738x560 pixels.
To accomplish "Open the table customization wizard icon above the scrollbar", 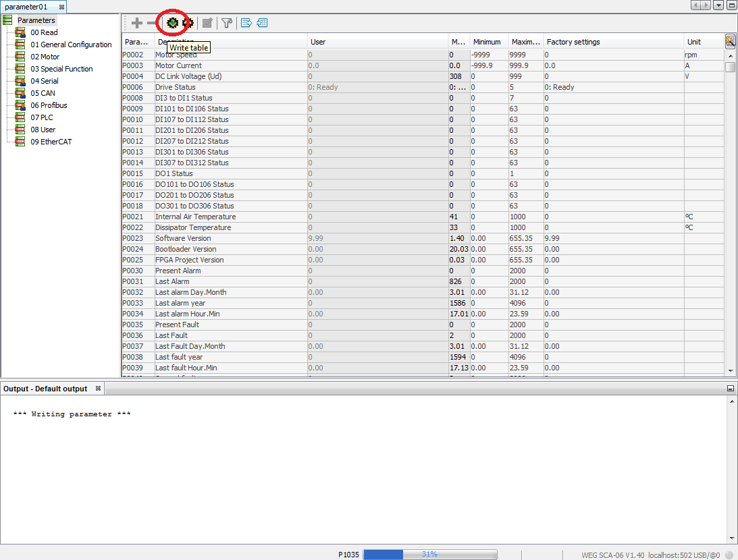I will coord(730,42).
